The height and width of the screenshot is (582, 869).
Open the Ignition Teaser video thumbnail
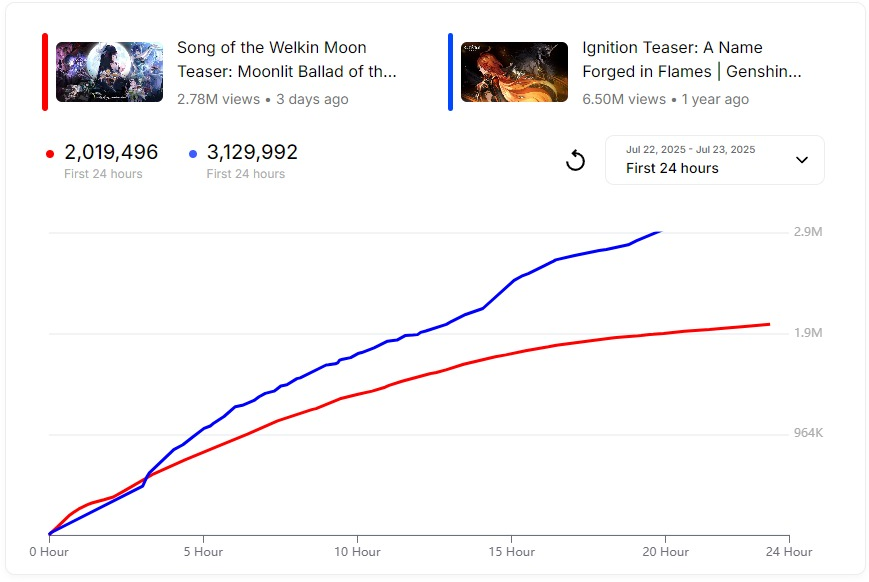[514, 72]
